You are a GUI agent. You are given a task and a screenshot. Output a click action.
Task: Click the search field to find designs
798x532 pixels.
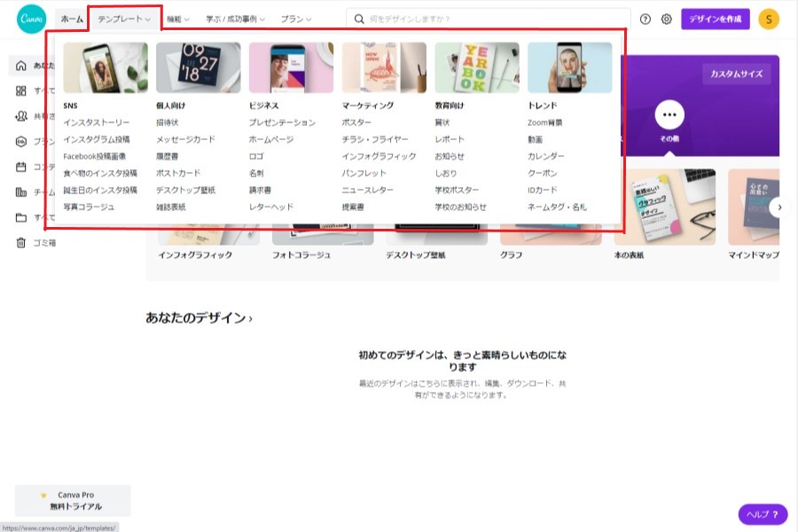tap(488, 19)
